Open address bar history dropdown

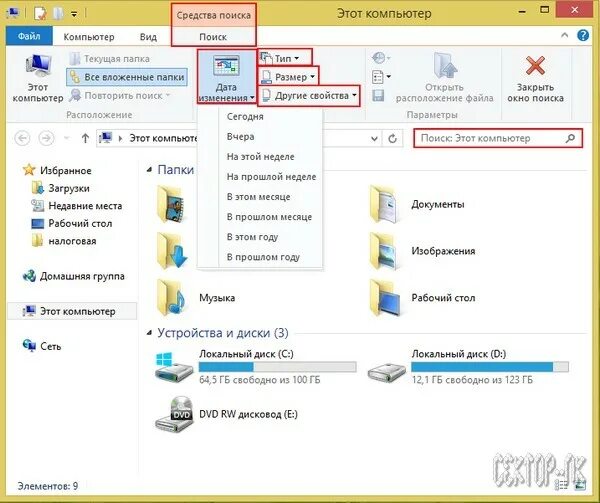(375, 138)
